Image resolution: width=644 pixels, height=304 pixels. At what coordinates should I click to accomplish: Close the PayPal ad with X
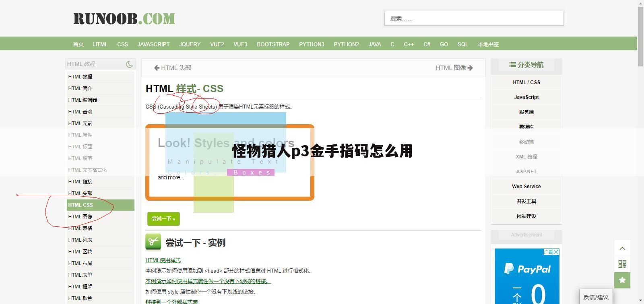[556, 252]
